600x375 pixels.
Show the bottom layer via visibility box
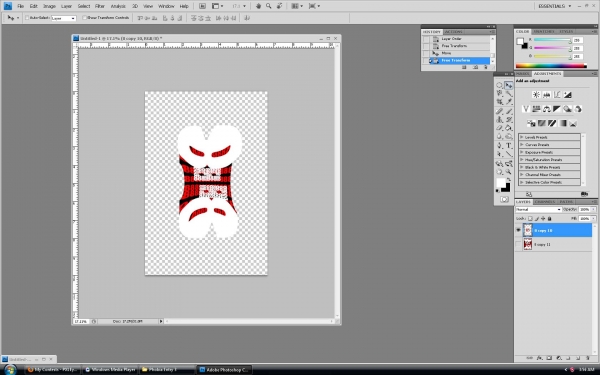(x=518, y=244)
